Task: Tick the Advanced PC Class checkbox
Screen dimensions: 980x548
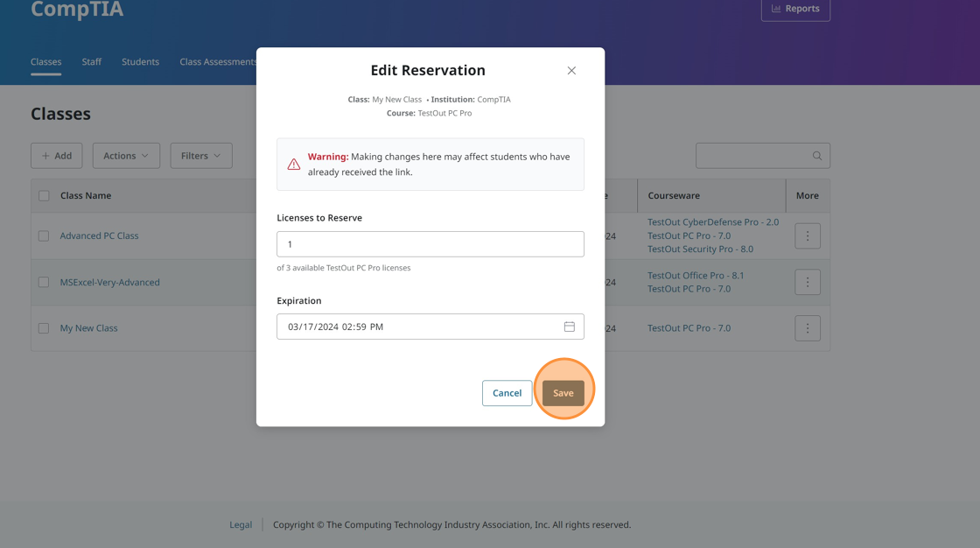Action: (x=44, y=235)
